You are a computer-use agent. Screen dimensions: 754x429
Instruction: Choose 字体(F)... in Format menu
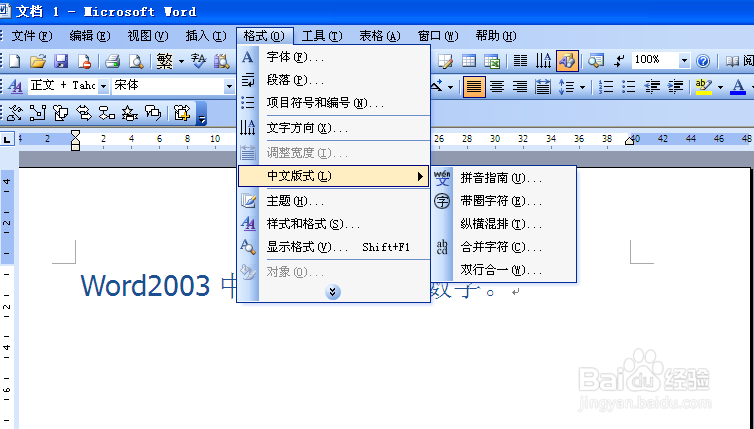pyautogui.click(x=334, y=57)
